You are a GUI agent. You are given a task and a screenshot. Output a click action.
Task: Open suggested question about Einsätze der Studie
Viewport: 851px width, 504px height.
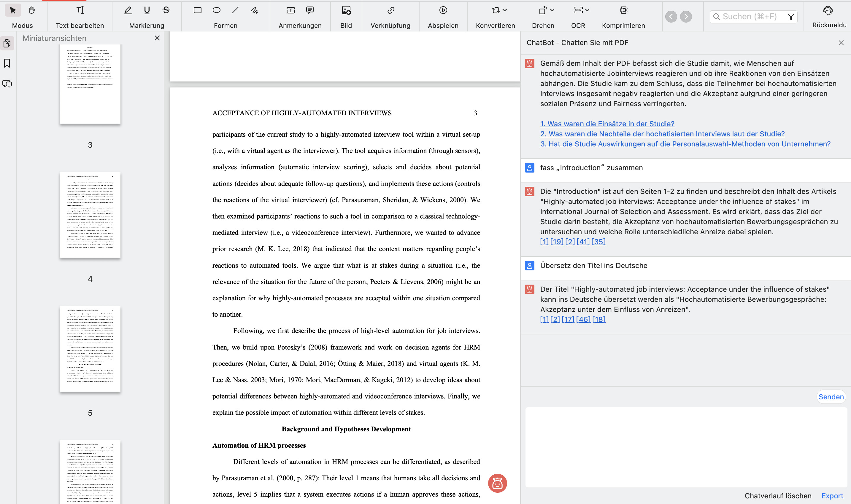607,124
